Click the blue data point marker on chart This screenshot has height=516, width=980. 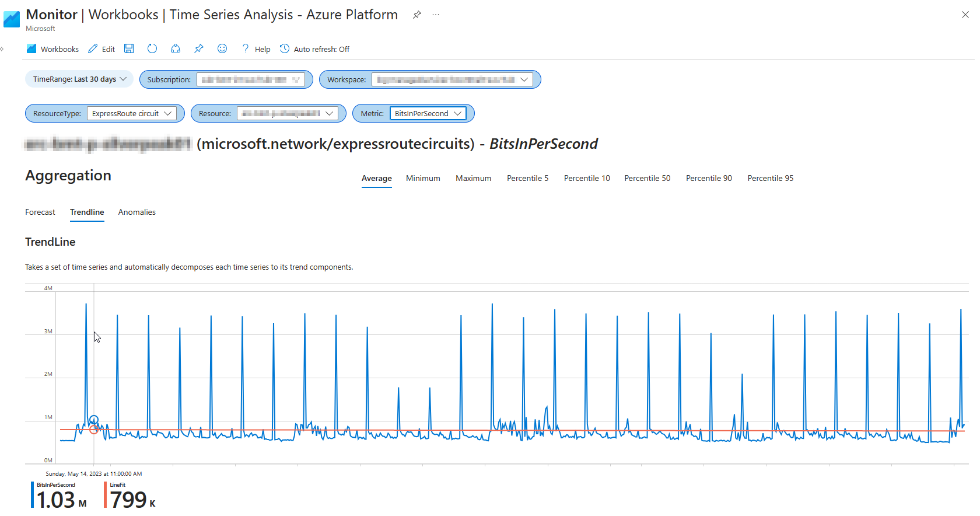[94, 420]
